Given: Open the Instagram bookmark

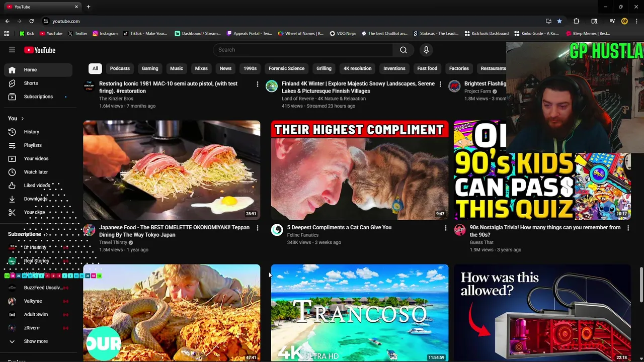Looking at the screenshot, I should (105, 34).
